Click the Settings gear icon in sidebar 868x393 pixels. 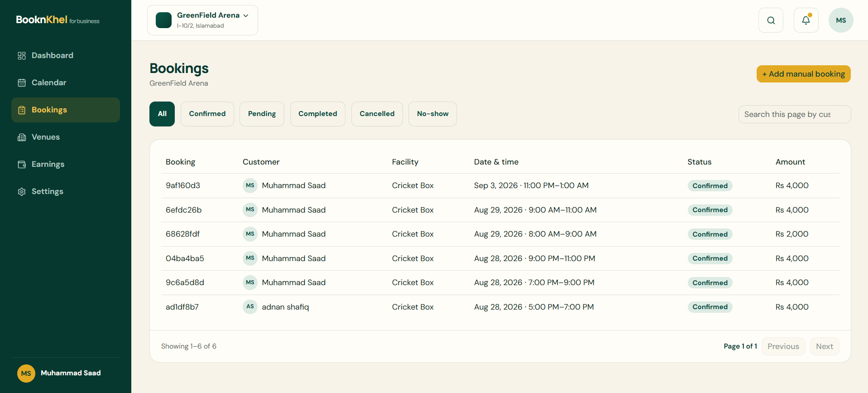click(x=22, y=192)
